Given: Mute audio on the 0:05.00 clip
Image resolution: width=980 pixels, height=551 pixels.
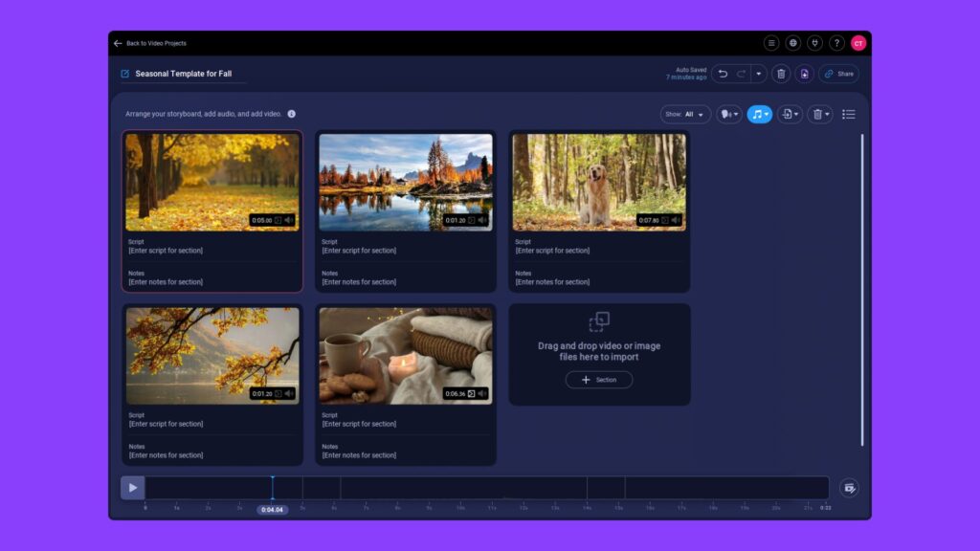Looking at the screenshot, I should click(x=289, y=220).
